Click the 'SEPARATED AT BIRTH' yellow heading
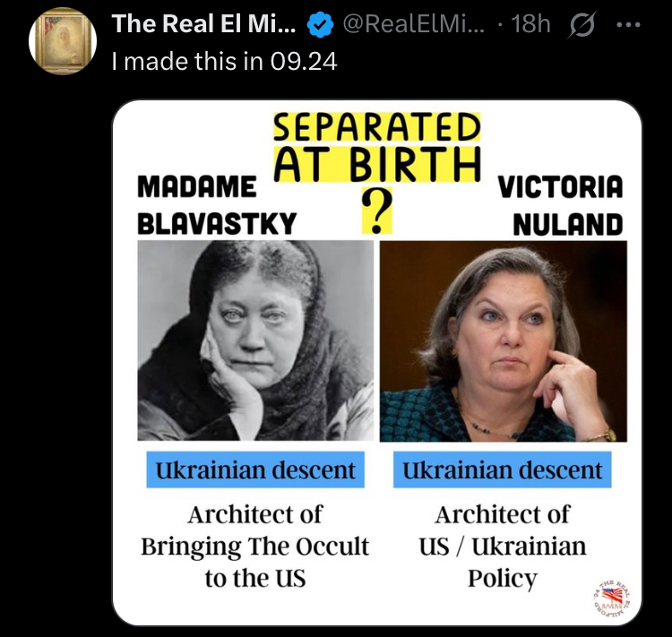 [376, 147]
